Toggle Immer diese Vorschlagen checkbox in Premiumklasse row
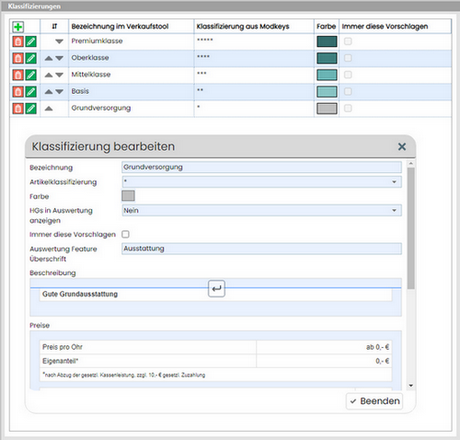The image size is (460, 440). [348, 41]
